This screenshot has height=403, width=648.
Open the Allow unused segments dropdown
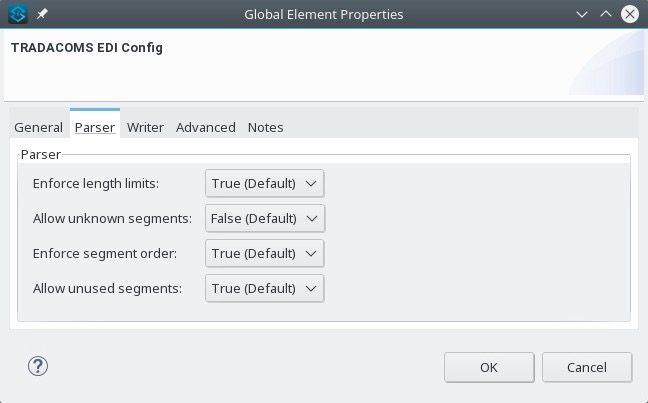(265, 288)
